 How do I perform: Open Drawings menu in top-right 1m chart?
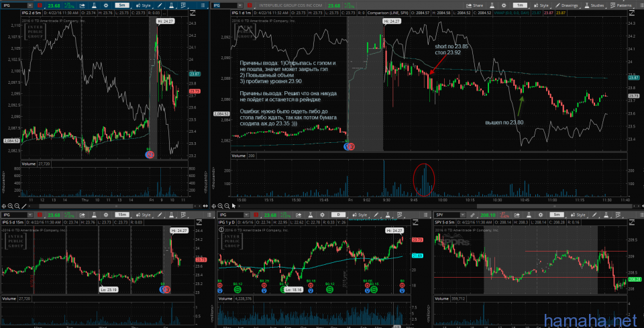pos(567,6)
